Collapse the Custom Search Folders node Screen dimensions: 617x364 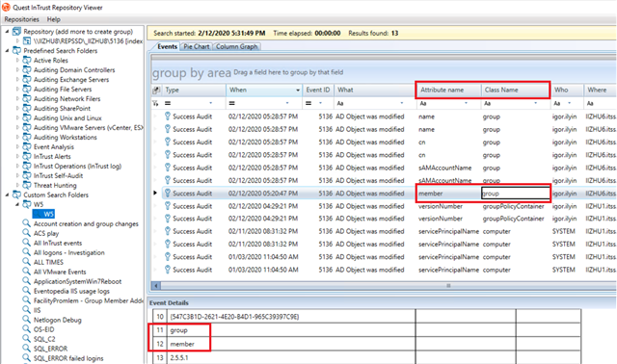(7, 195)
